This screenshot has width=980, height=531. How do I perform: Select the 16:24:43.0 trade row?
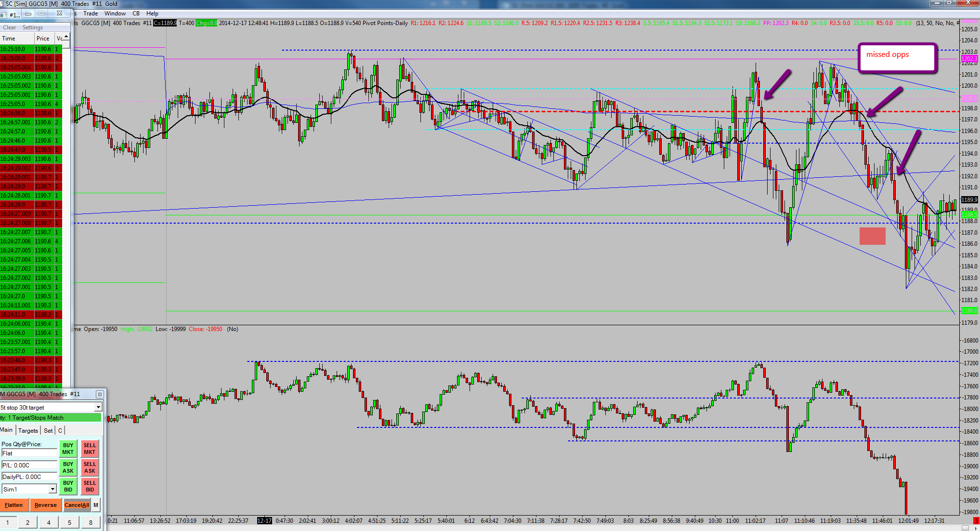click(31, 150)
